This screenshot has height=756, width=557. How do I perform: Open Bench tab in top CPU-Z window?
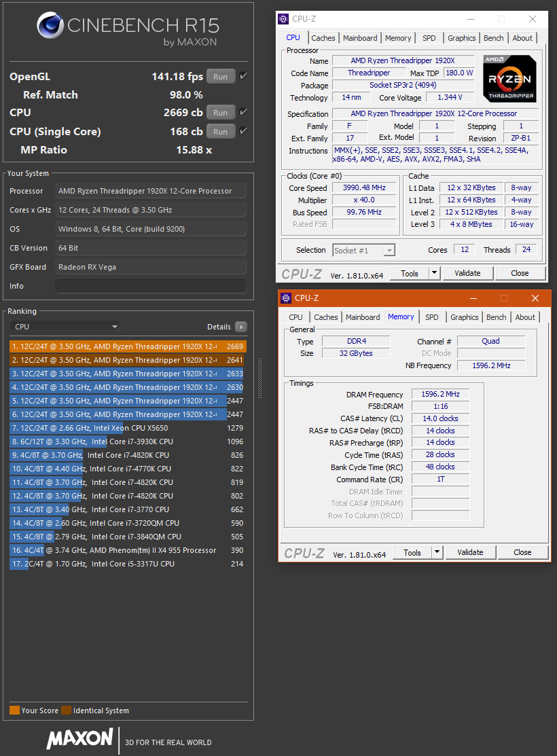pyautogui.click(x=493, y=38)
